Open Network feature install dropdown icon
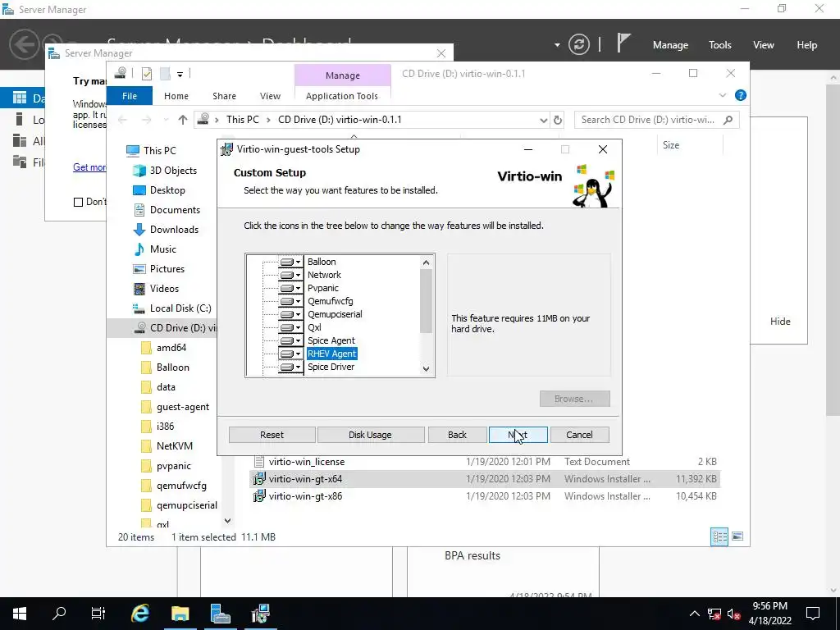This screenshot has width=840, height=630. (x=290, y=275)
